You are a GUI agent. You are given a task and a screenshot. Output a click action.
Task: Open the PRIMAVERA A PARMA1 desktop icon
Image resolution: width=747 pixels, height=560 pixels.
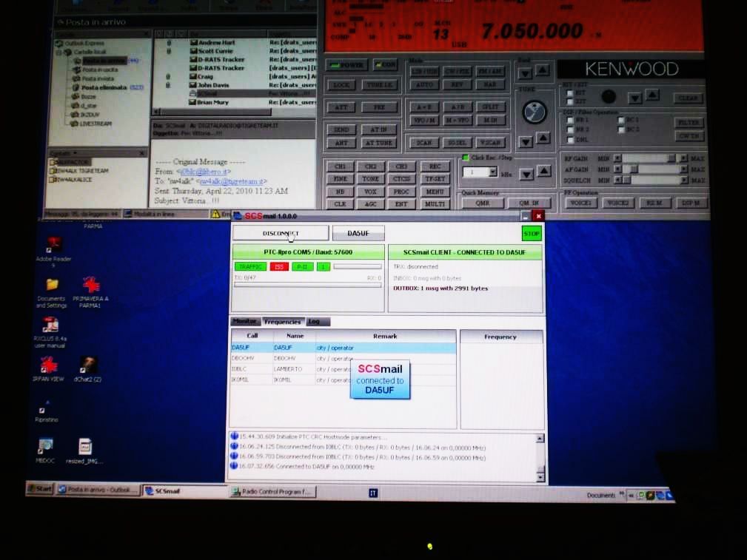click(x=90, y=285)
